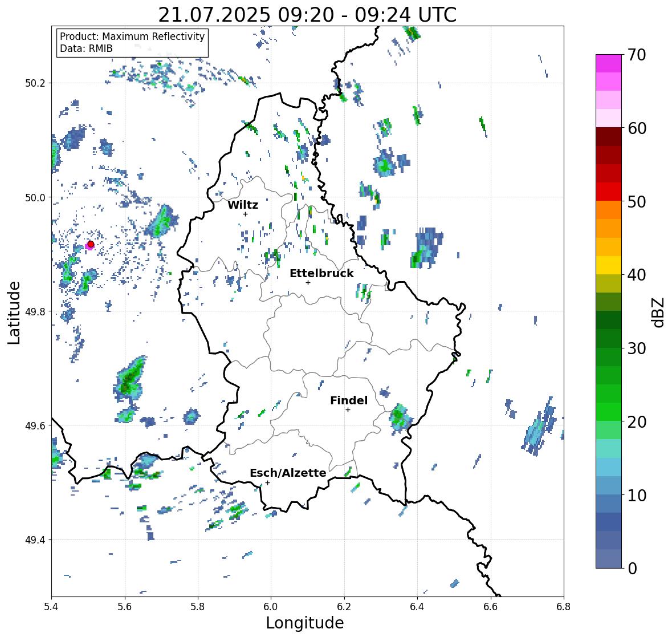Click the Findel station label

pos(348,400)
